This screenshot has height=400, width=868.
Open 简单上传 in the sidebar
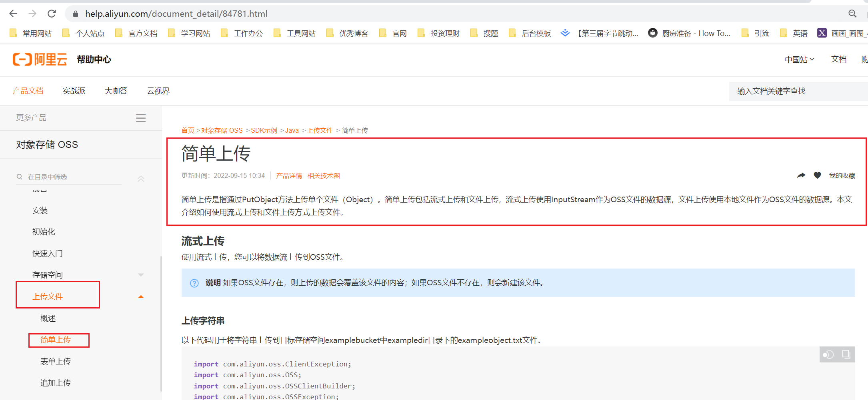tap(56, 340)
